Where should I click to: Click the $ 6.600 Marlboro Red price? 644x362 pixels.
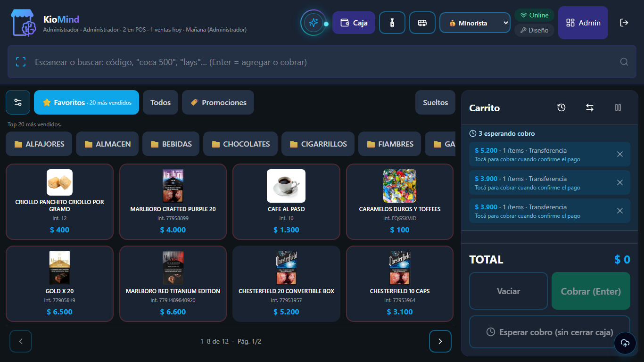point(173,312)
